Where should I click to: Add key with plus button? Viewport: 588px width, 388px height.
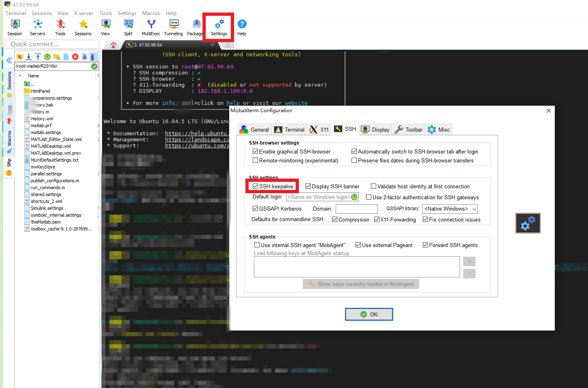469,261
